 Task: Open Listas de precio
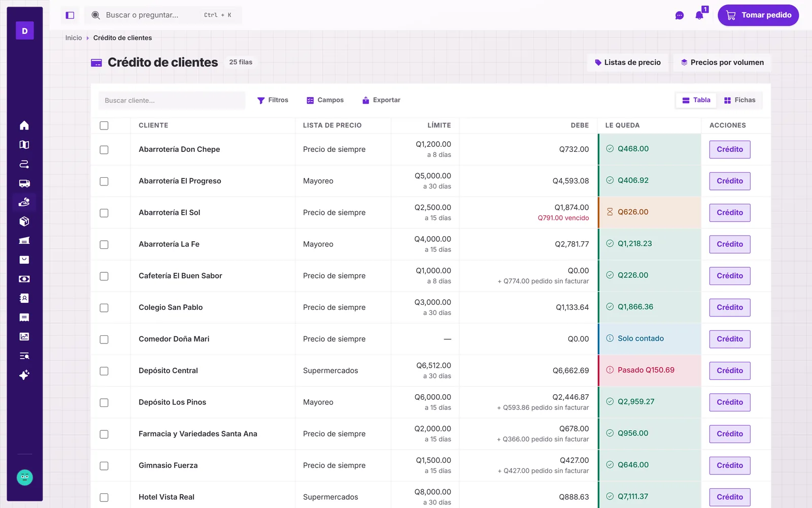coord(628,62)
